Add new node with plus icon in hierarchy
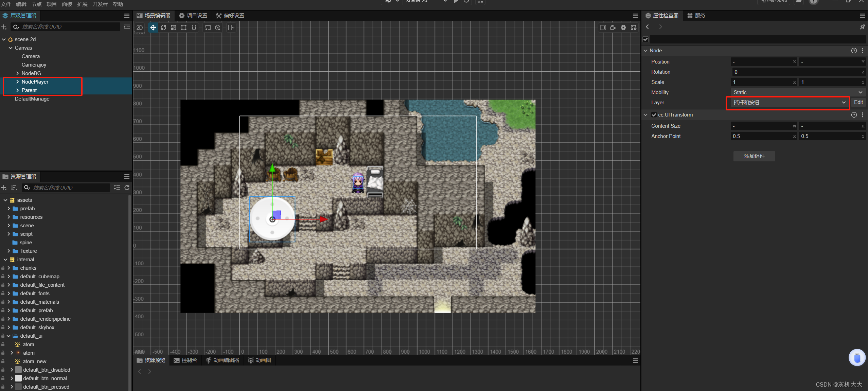Viewport: 868px width, 391px height. (x=4, y=27)
